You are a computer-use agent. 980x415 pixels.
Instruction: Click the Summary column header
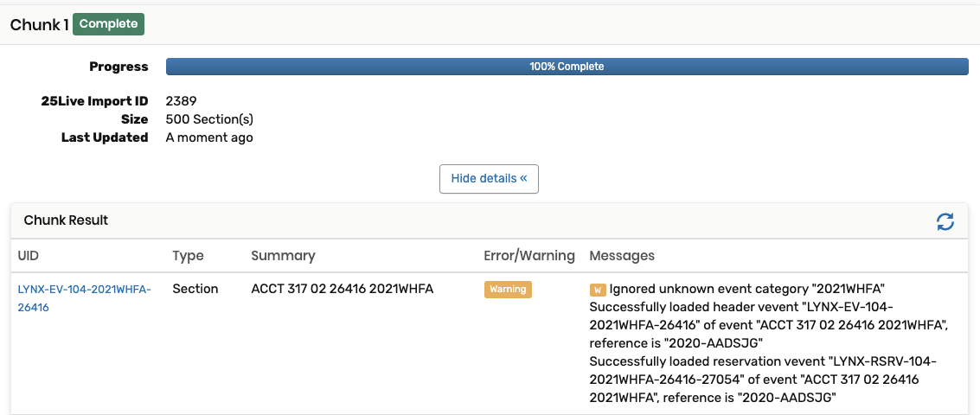283,256
